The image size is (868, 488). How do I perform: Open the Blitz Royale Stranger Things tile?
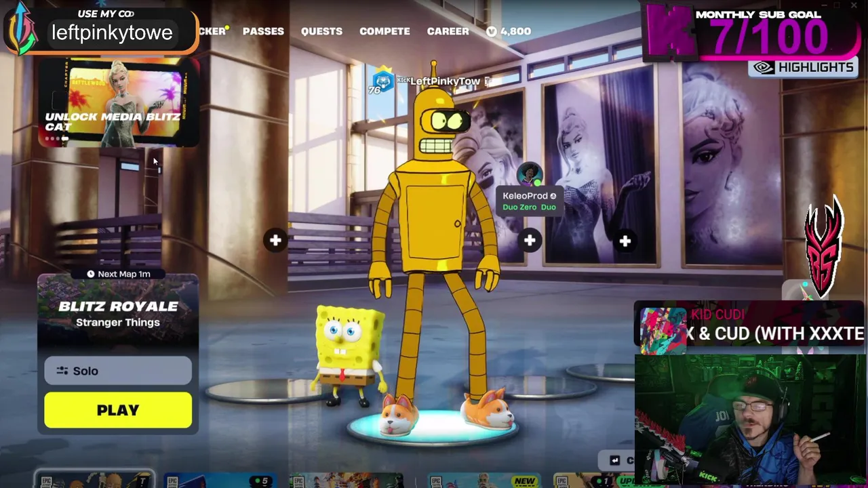[x=118, y=314]
